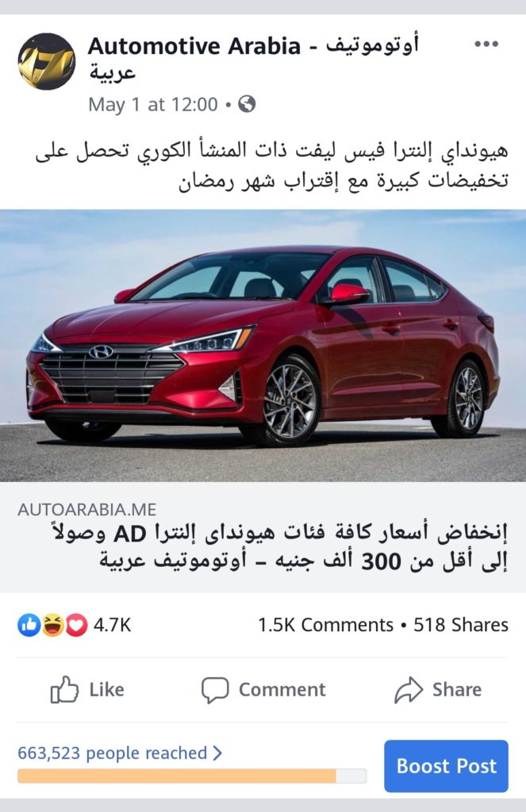
Task: Open the AUTOARABIA.ME article headline link
Action: (263, 538)
